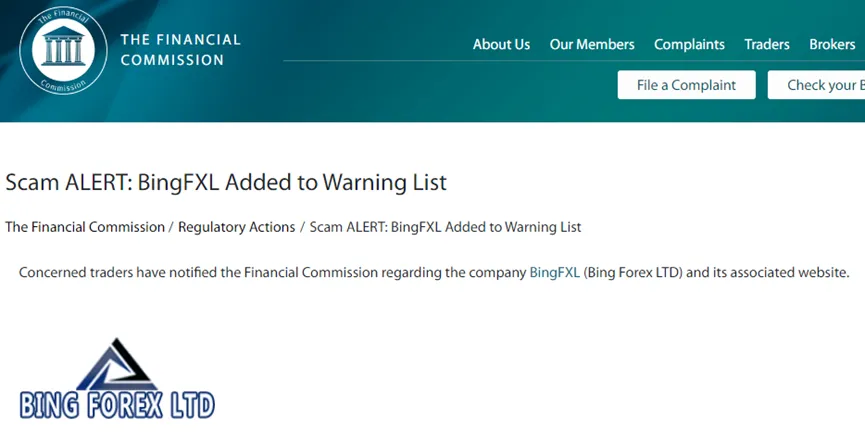Follow the Regulatory Actions breadcrumb link
This screenshot has height=444, width=865.
(x=237, y=227)
